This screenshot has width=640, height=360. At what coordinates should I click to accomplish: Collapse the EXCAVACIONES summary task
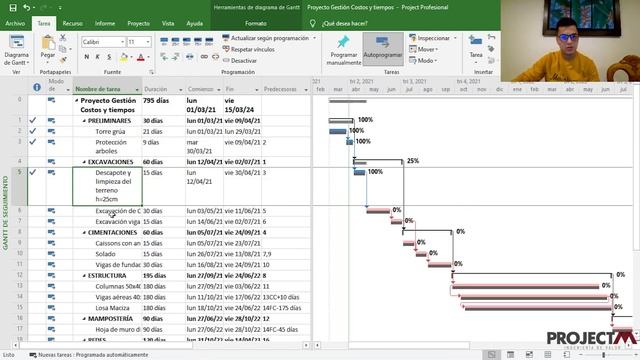(x=84, y=162)
